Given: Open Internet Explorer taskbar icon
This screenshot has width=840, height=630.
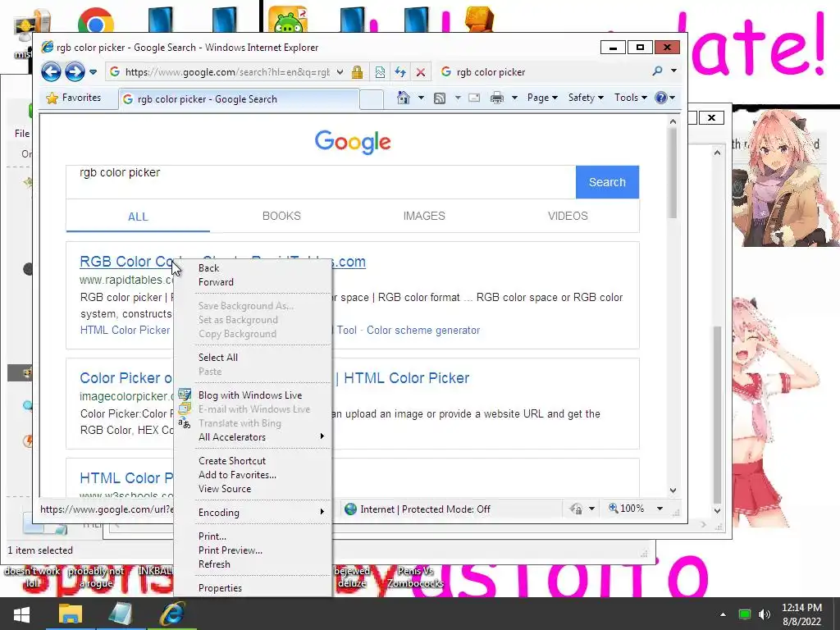Looking at the screenshot, I should 172,614.
